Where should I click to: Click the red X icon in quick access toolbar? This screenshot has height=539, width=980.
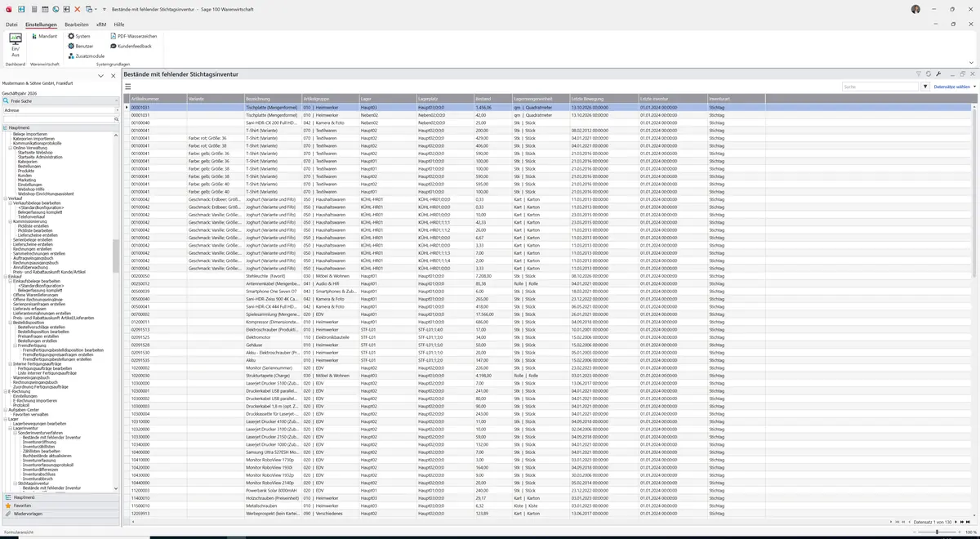(77, 8)
